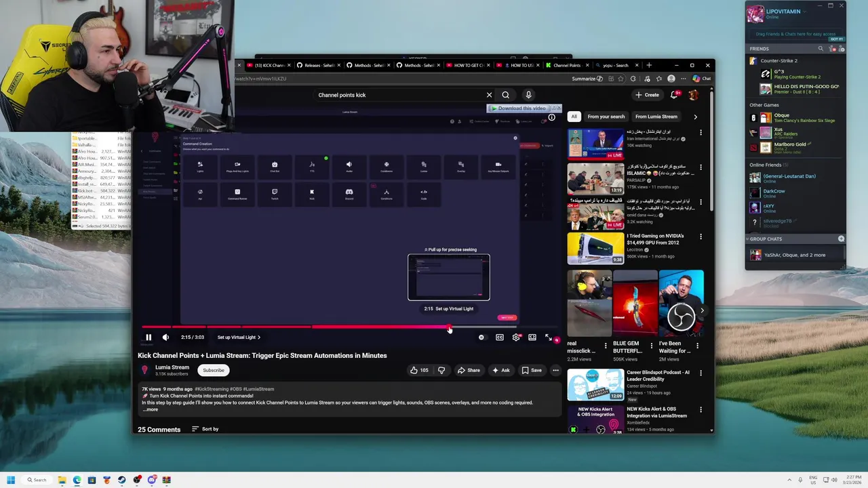Select the 'All' filter chip

point(574,117)
